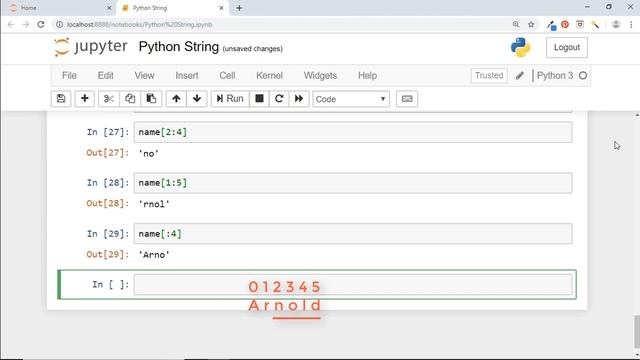Move selected cell down arrow

coord(197,99)
